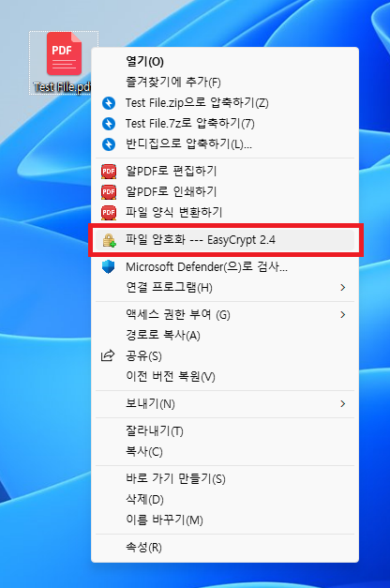This screenshot has width=390, height=588.
Task: Select 삭제(D)
Action: (225, 500)
